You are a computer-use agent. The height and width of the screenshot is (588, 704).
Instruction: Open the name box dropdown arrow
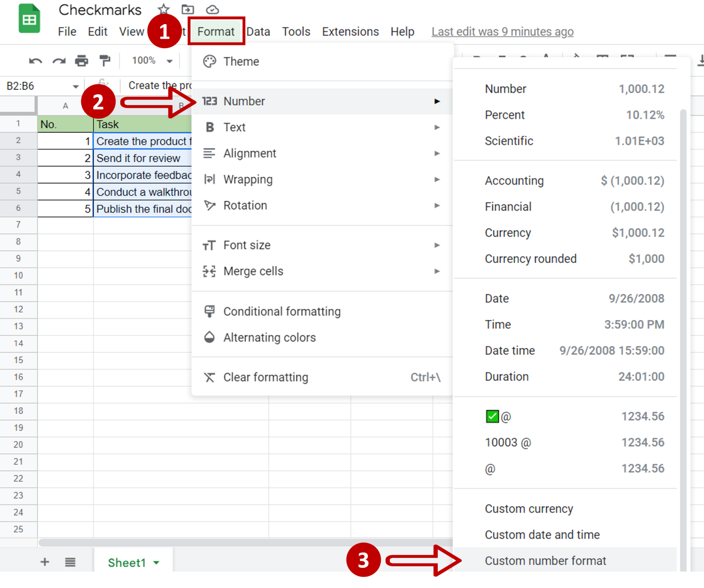76,86
